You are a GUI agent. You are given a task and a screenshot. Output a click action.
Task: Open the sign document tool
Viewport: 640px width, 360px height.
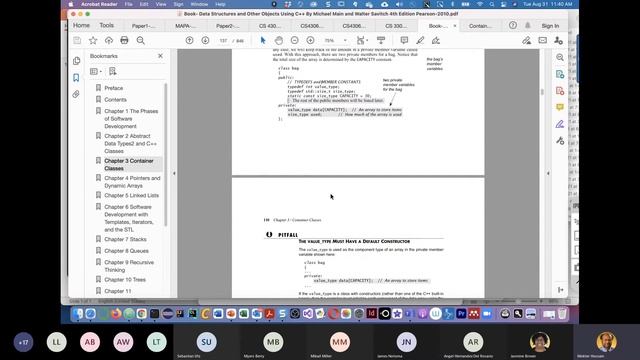436,40
